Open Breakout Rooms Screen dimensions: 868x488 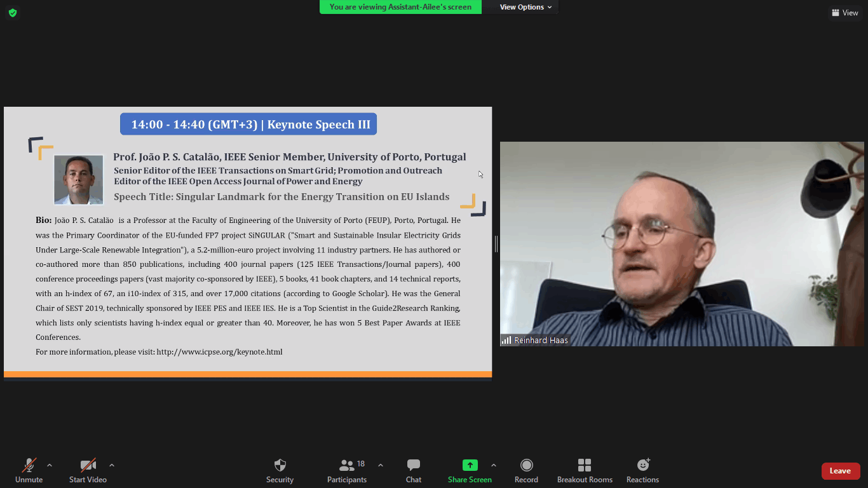pos(585,471)
